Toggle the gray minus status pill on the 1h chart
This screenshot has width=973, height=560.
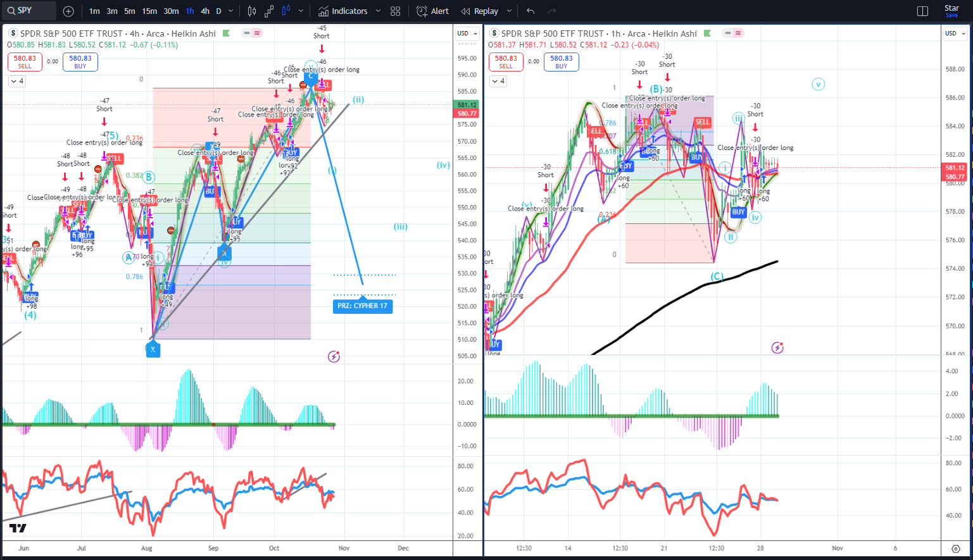coord(728,33)
